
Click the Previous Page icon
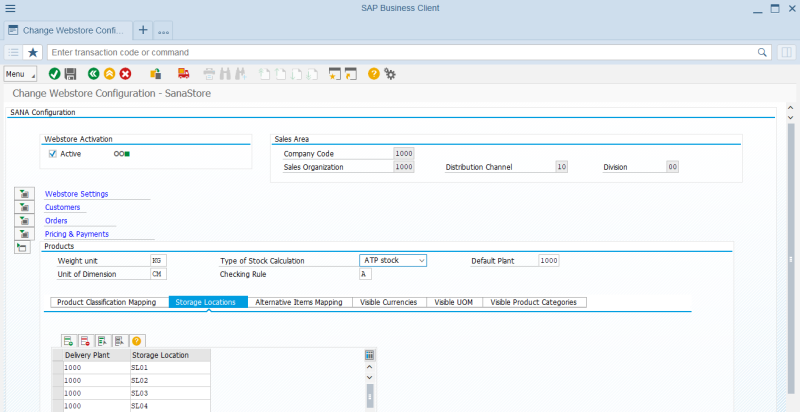click(x=281, y=74)
